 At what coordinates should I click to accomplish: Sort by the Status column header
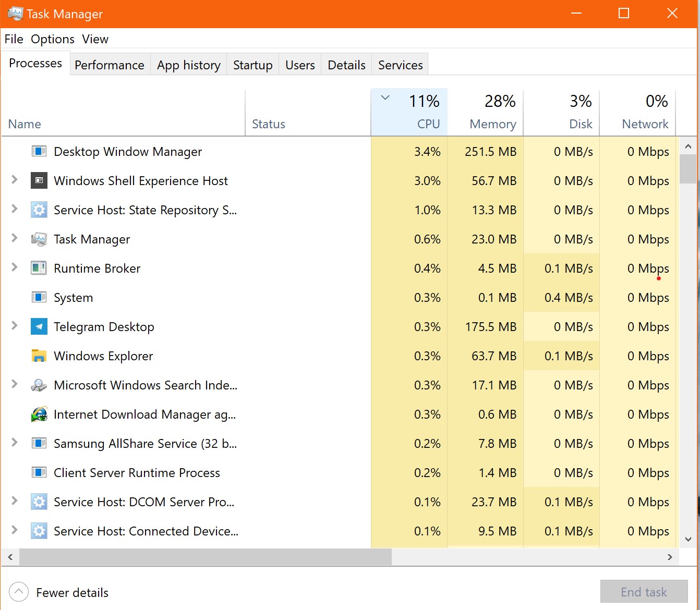pyautogui.click(x=308, y=112)
